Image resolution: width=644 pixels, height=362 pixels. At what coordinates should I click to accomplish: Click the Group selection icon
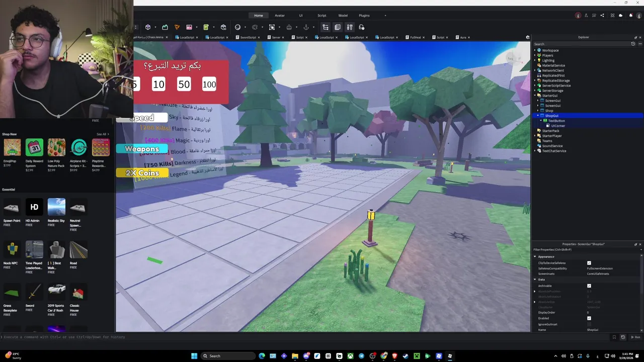tap(272, 27)
